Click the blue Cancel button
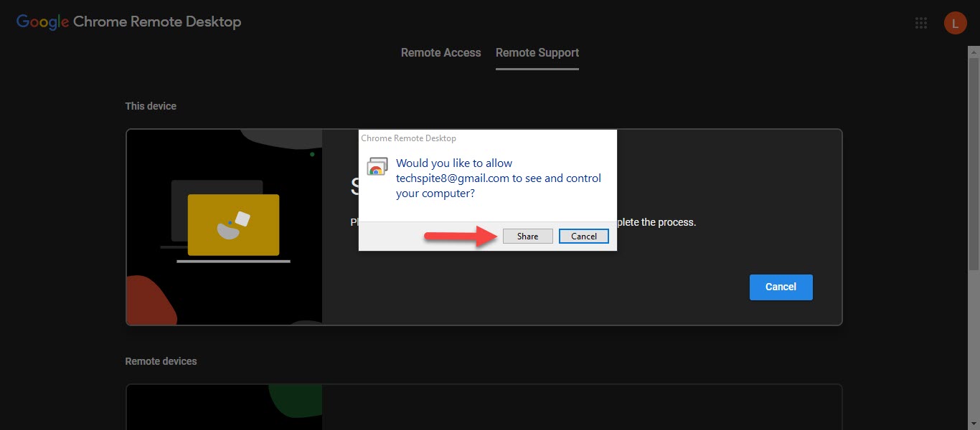980x430 pixels. [781, 287]
